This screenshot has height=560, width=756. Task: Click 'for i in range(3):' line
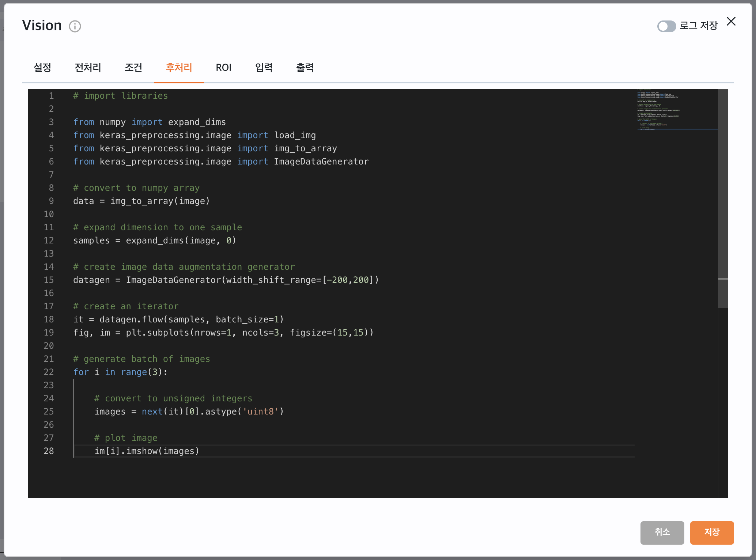[x=120, y=372]
